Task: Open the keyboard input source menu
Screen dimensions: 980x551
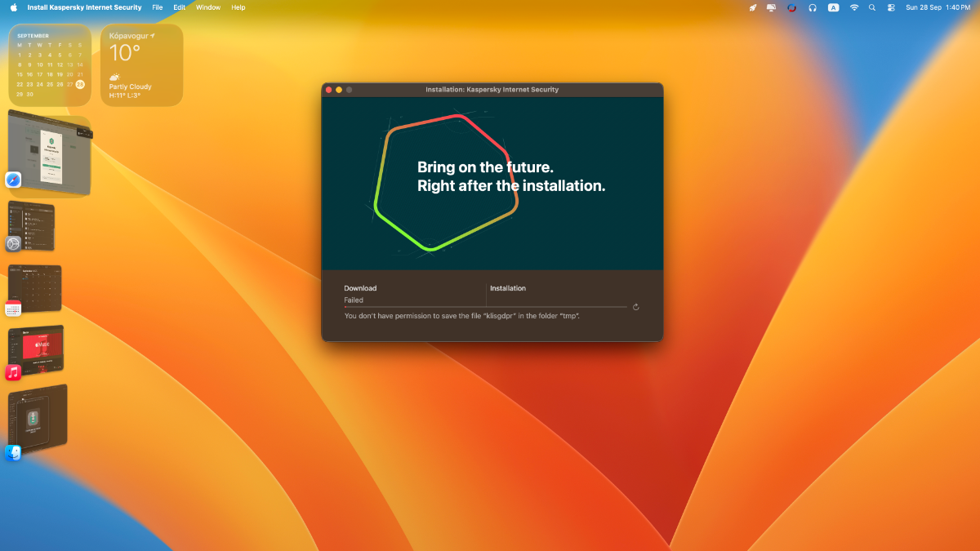Action: click(x=833, y=7)
